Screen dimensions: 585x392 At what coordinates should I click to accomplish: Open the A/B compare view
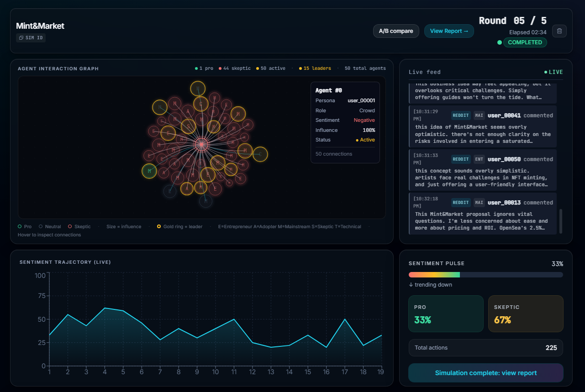tap(396, 31)
